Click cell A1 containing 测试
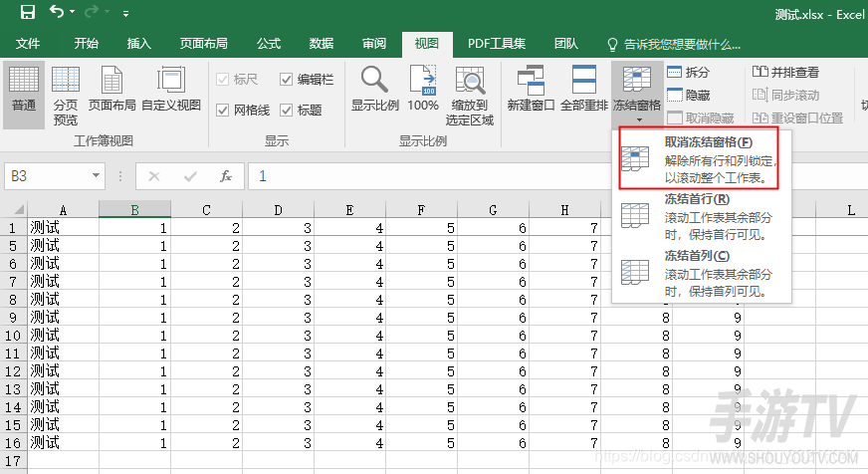868x474 pixels. coord(63,228)
